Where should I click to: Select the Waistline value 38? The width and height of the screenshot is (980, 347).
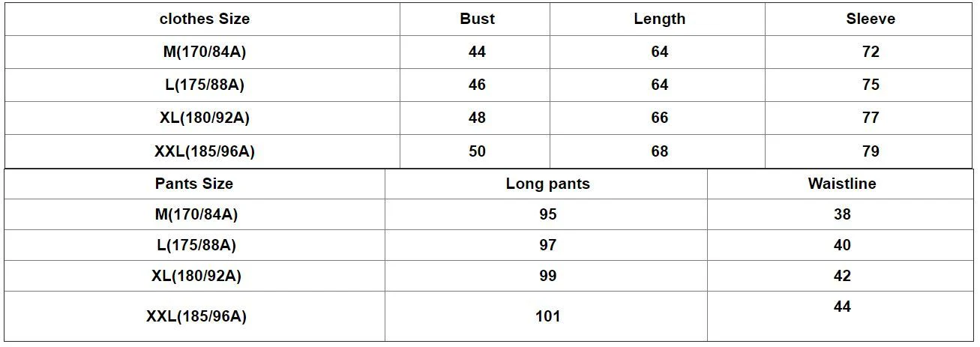coord(841,214)
